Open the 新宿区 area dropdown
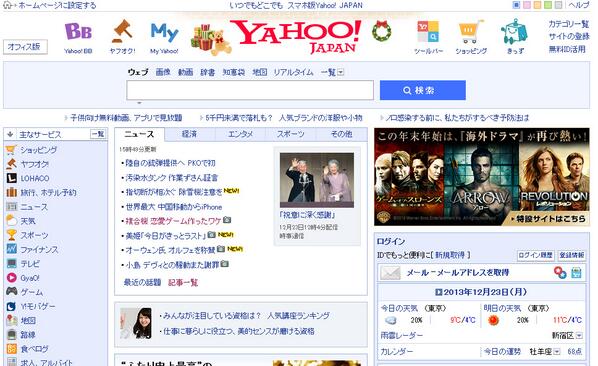598x366 pixels. 579,336
